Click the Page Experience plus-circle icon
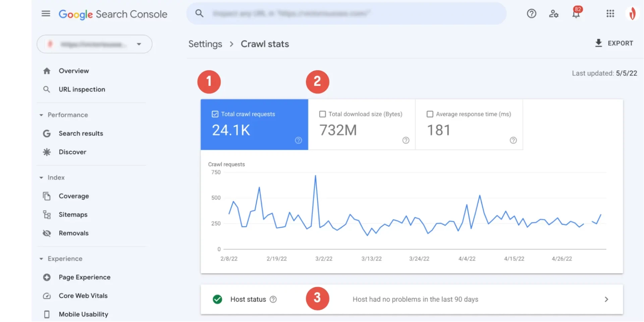The width and height of the screenshot is (644, 322). (x=47, y=277)
